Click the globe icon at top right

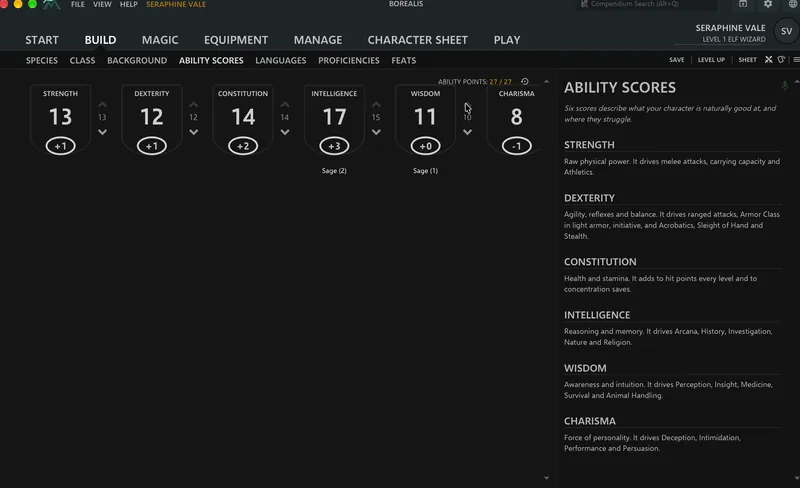pos(793,4)
